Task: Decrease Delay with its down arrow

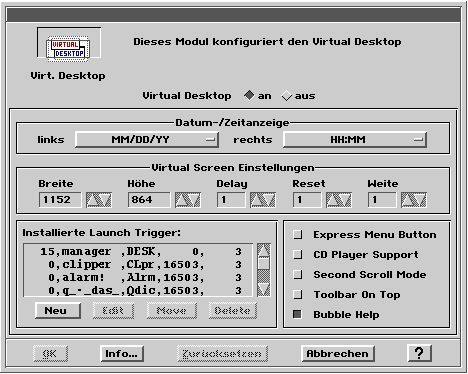Action: [269, 200]
